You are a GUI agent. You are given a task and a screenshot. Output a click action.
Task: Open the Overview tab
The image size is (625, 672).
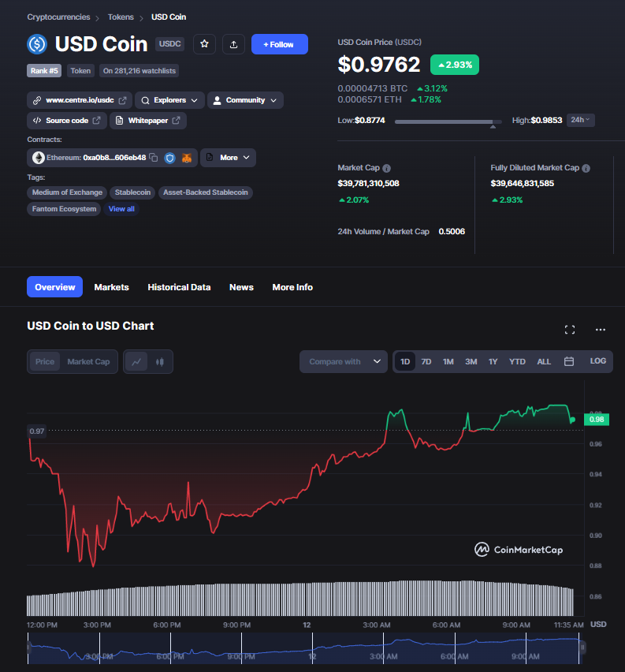click(x=55, y=287)
